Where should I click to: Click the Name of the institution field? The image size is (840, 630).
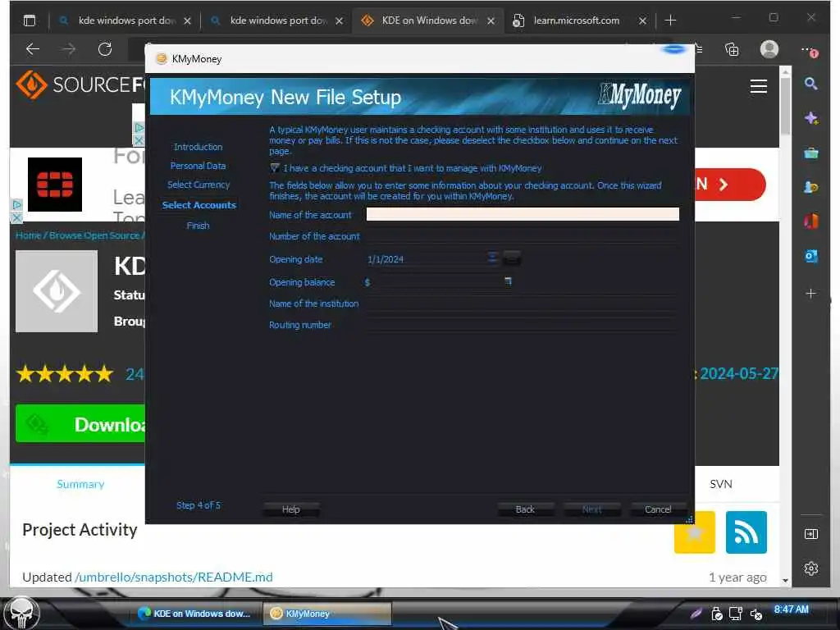click(523, 304)
